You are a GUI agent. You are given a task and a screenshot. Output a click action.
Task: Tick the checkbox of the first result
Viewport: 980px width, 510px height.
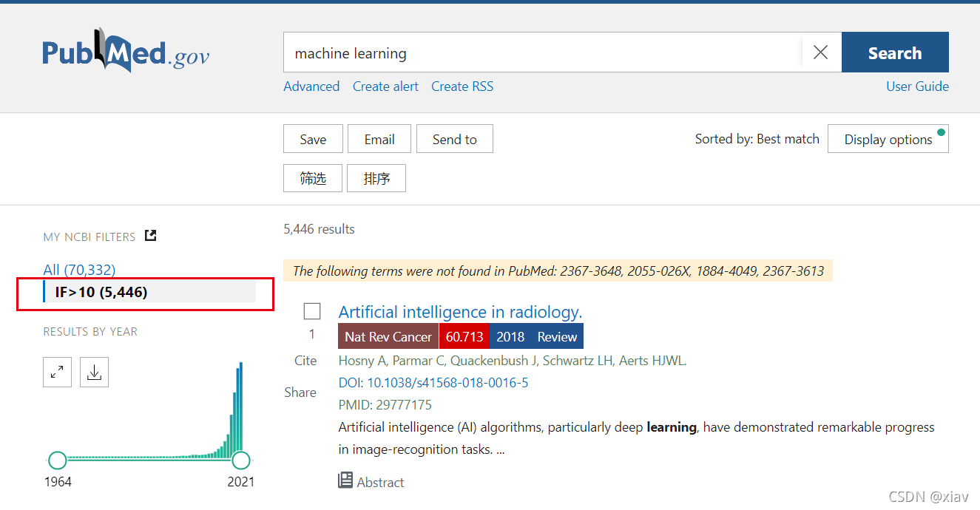click(x=311, y=310)
